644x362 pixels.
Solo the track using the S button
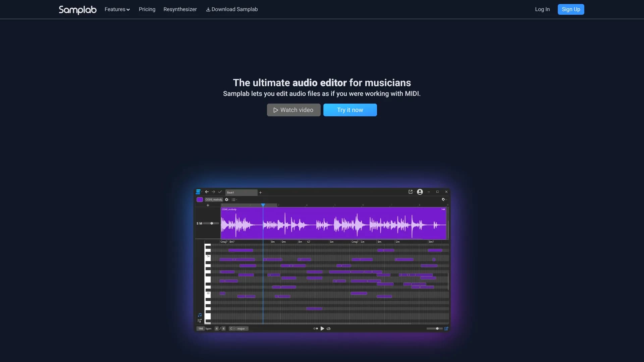point(198,224)
